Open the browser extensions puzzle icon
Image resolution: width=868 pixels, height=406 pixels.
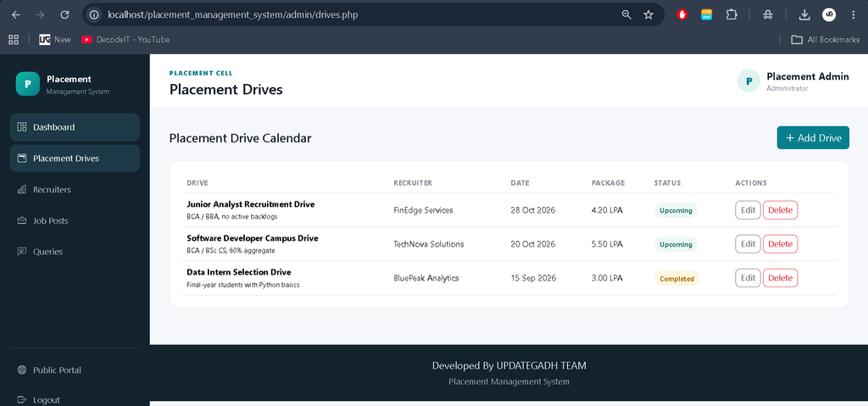[732, 15]
